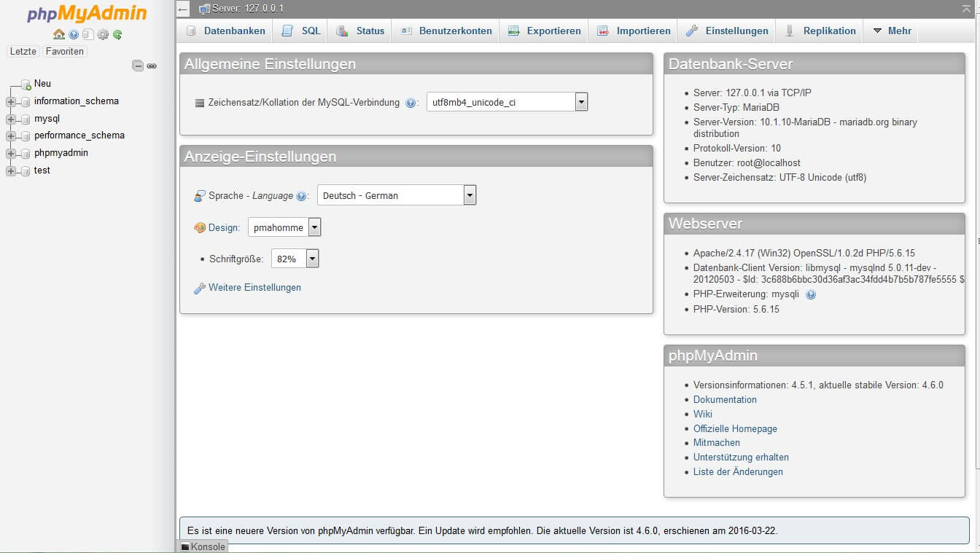980x553 pixels.
Task: Click the phpmyadmin database cylinder icon
Action: point(26,154)
